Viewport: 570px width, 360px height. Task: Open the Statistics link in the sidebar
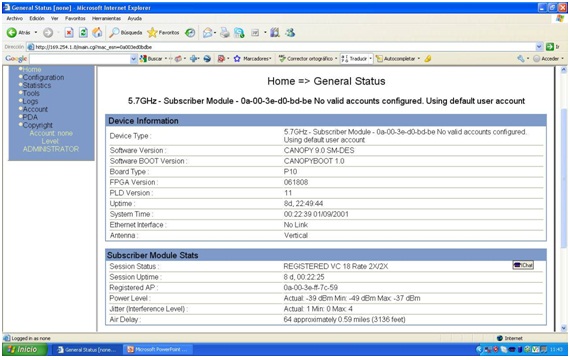click(x=37, y=85)
